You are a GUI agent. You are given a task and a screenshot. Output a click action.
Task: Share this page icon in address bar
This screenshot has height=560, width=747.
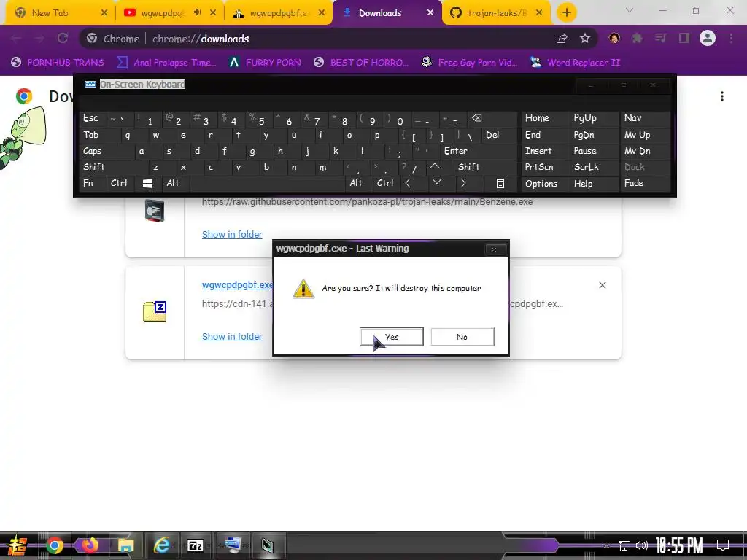tap(562, 39)
